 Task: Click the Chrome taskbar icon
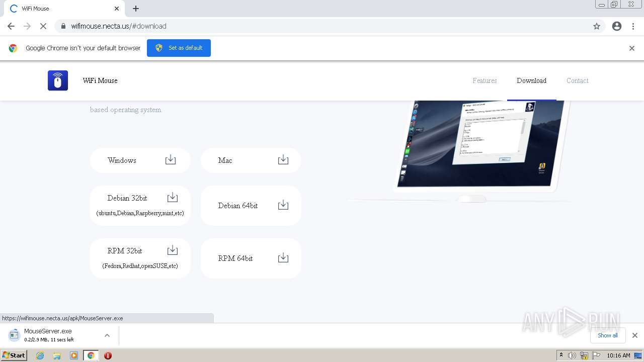tap(91, 355)
